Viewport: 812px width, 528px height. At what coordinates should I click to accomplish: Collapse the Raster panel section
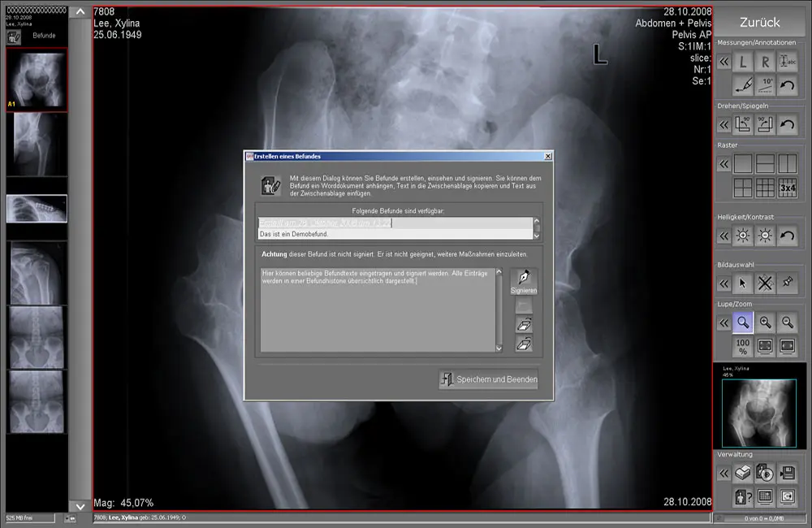click(723, 164)
